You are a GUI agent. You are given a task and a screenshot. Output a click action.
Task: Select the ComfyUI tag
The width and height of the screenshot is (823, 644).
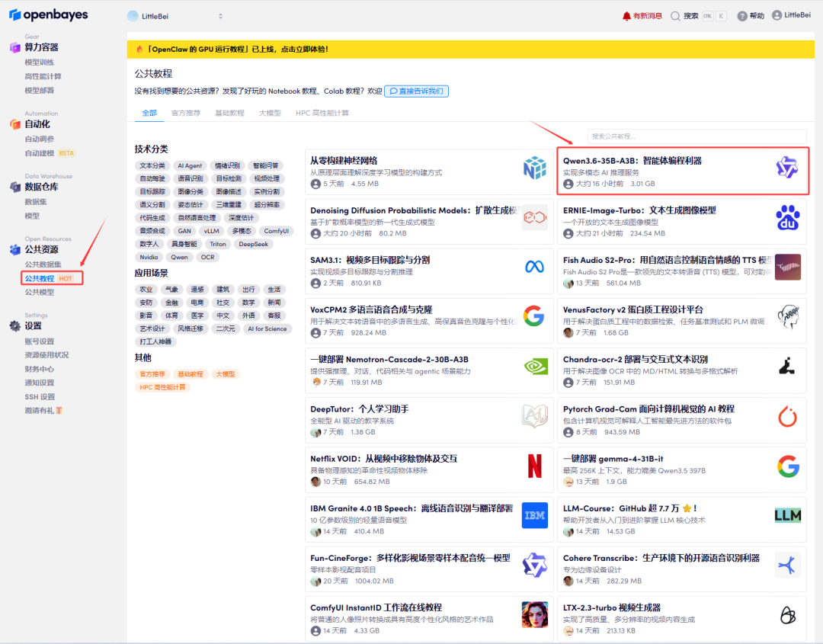[276, 231]
